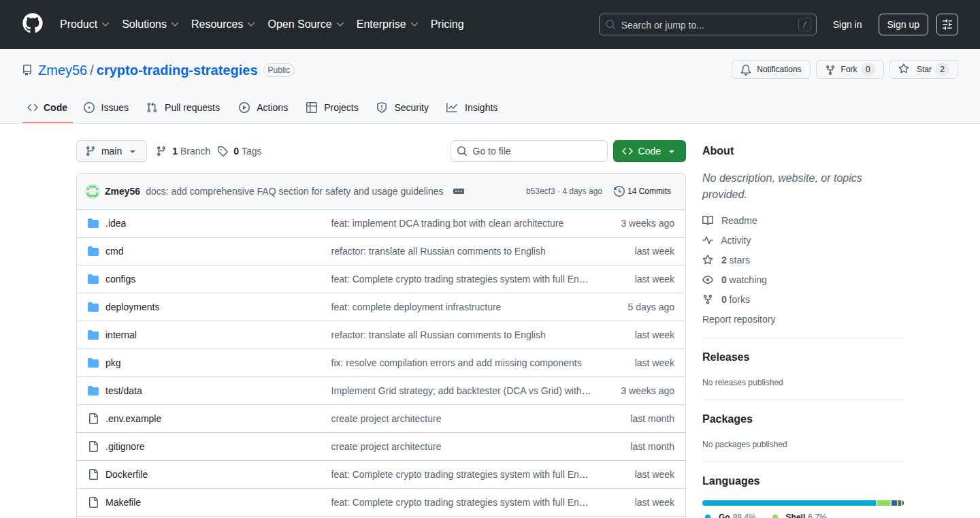Open the .idea folder icon
Viewport: 980px width, 518px height.
click(93, 223)
